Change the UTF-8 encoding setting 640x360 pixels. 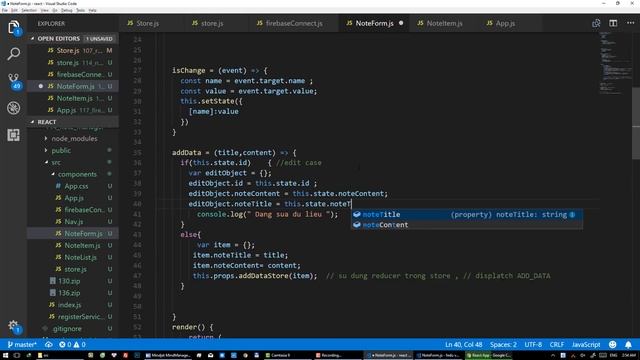(x=533, y=344)
